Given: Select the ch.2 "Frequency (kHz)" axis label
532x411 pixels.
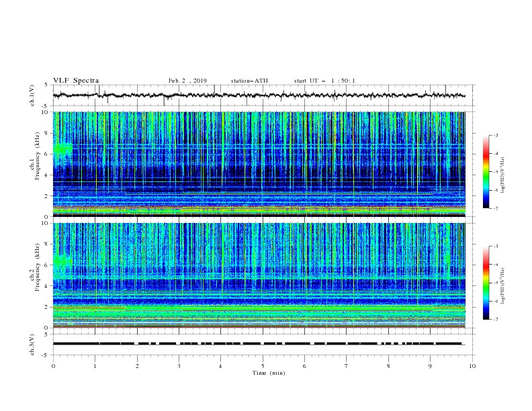Looking at the screenshot, I should click(x=37, y=267).
